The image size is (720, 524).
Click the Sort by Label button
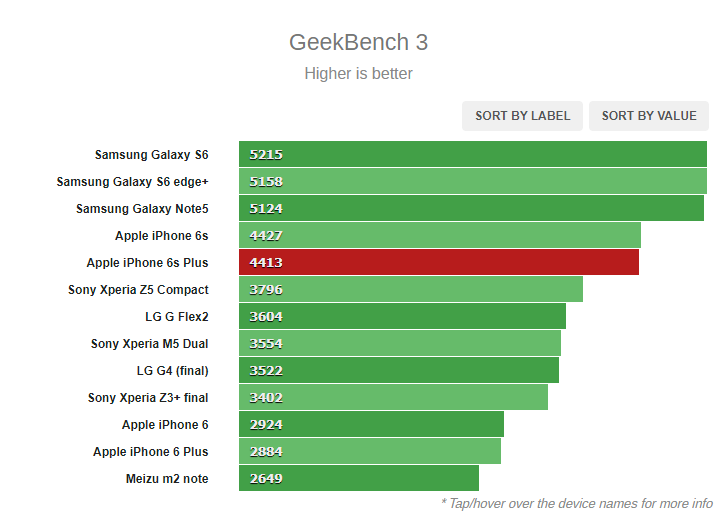(x=522, y=116)
